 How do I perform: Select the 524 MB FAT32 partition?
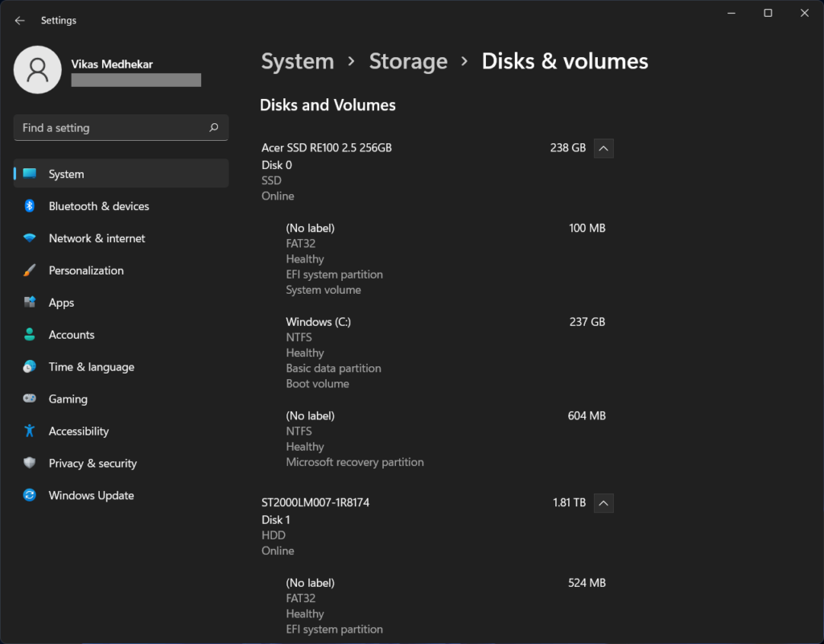(x=446, y=606)
